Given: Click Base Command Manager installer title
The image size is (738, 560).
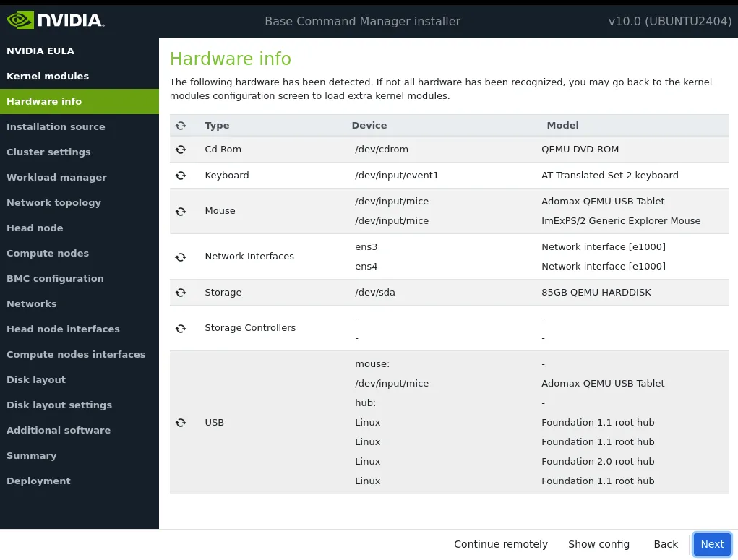Looking at the screenshot, I should (x=362, y=21).
